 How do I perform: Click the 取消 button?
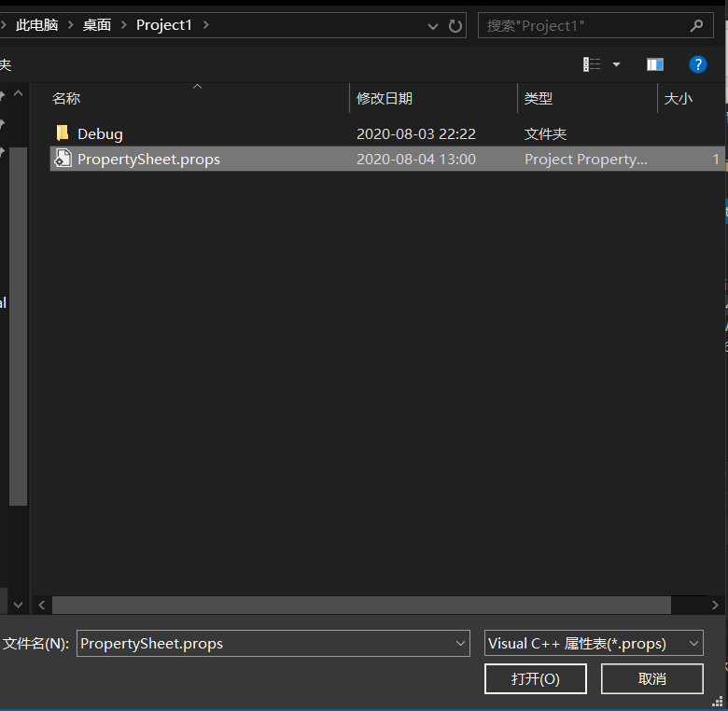point(651,679)
